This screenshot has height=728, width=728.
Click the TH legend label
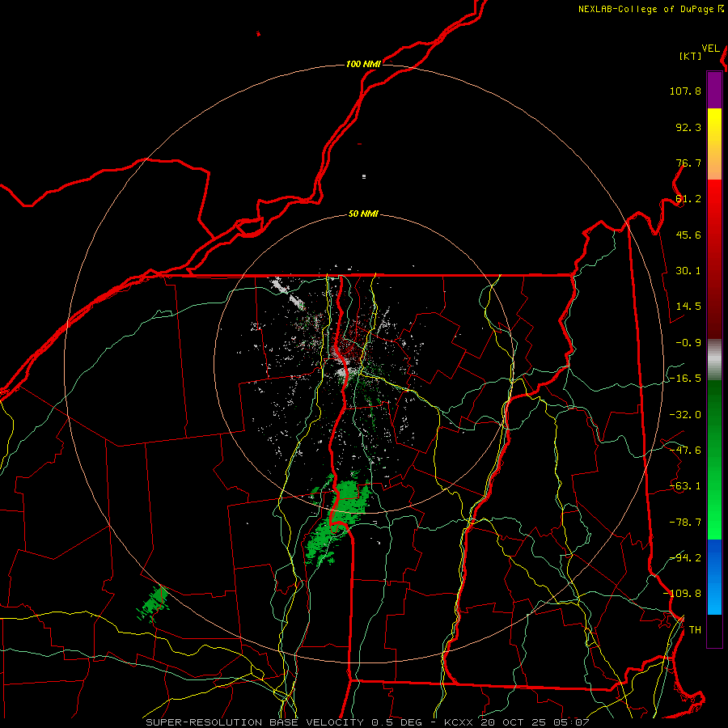pyautogui.click(x=695, y=630)
